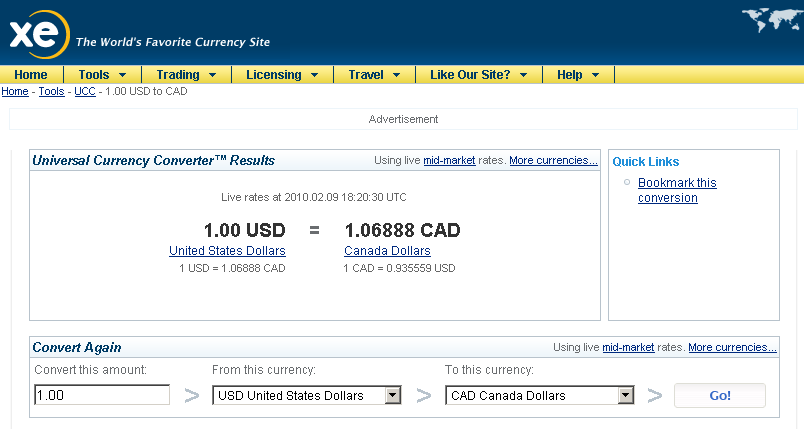Open the To this currency dropdown

pos(540,396)
